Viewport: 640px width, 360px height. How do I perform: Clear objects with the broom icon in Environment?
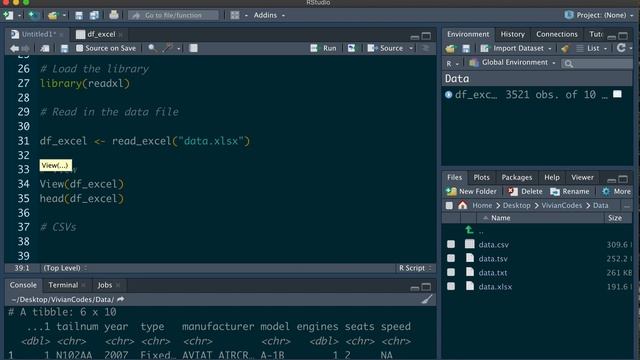(x=565, y=49)
